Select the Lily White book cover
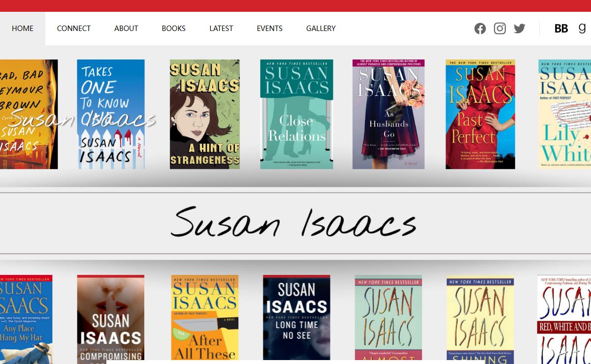 coord(565,114)
